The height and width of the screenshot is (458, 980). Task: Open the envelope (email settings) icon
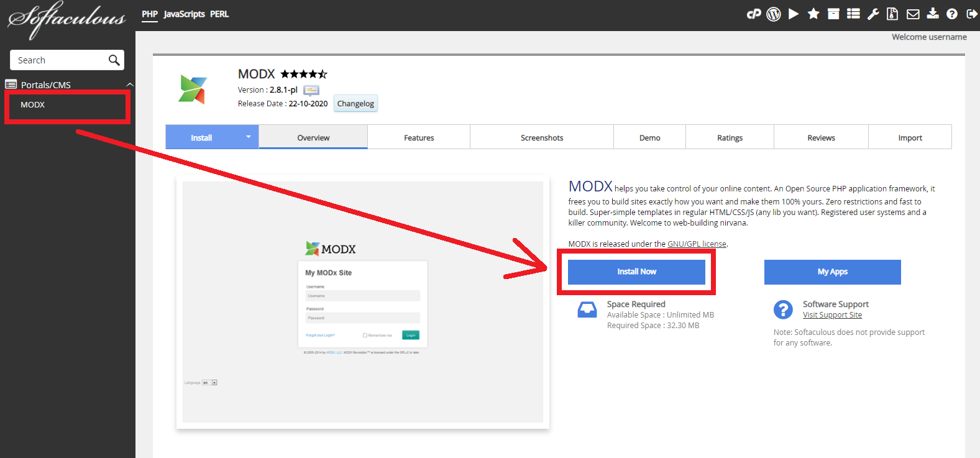tap(913, 14)
